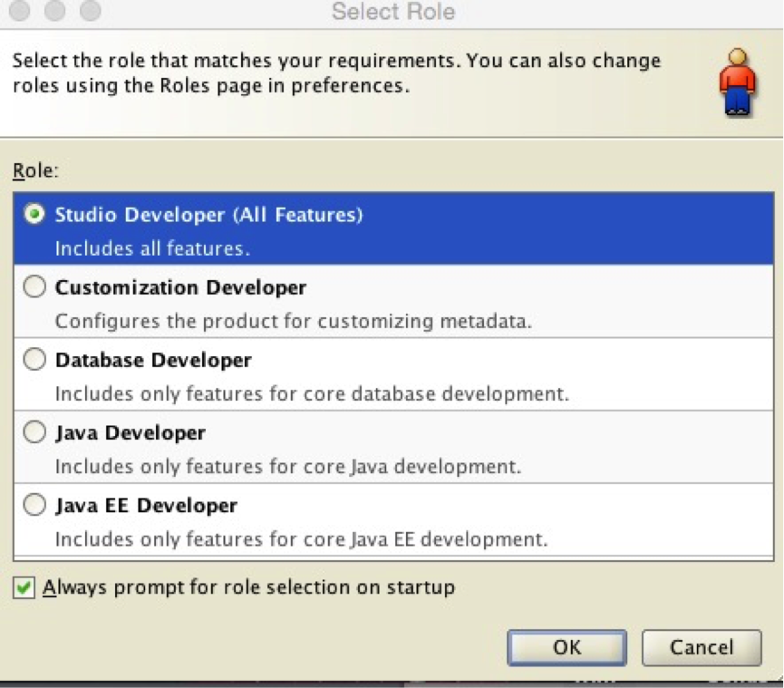Viewport: 784px width, 688px height.
Task: Click the user role figure icon
Action: 738,82
